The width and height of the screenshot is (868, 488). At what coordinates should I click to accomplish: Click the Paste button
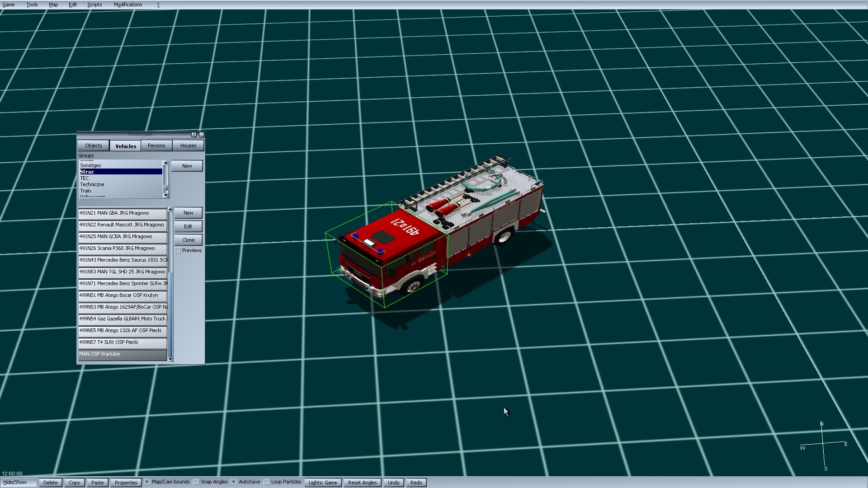coord(98,483)
